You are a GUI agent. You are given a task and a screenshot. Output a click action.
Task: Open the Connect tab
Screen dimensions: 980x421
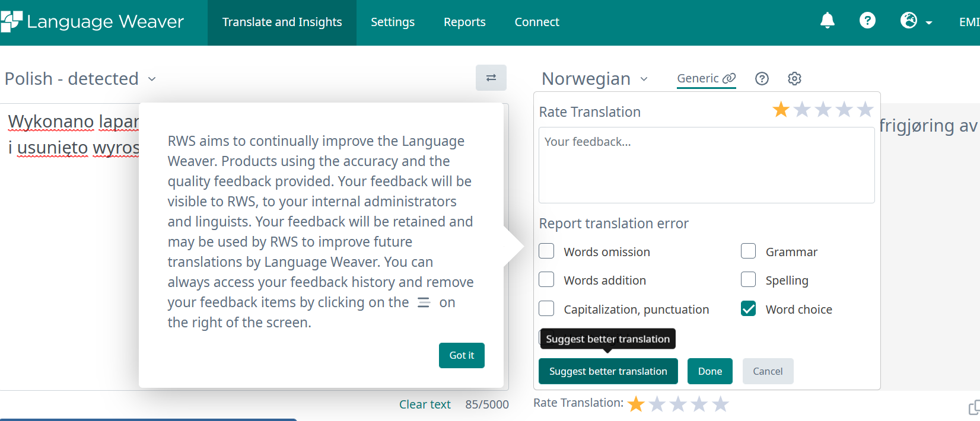(537, 22)
